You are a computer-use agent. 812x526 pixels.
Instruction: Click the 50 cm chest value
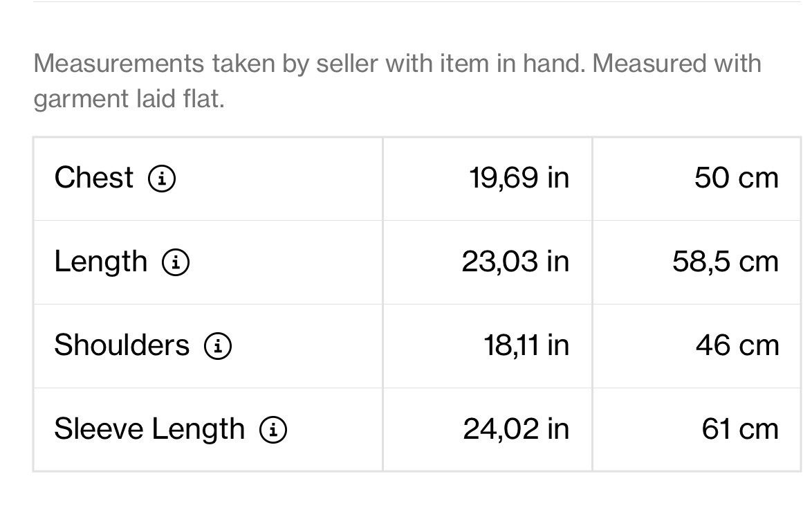click(737, 178)
